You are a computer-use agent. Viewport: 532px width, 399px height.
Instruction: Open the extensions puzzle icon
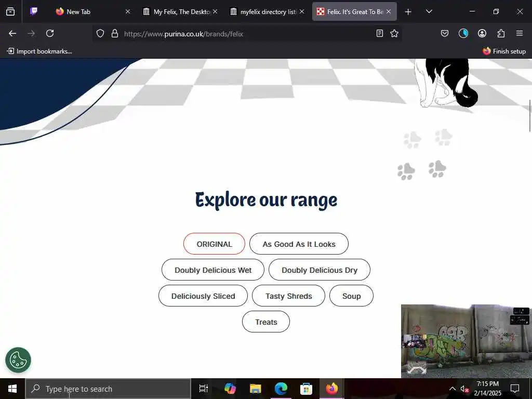pyautogui.click(x=501, y=33)
